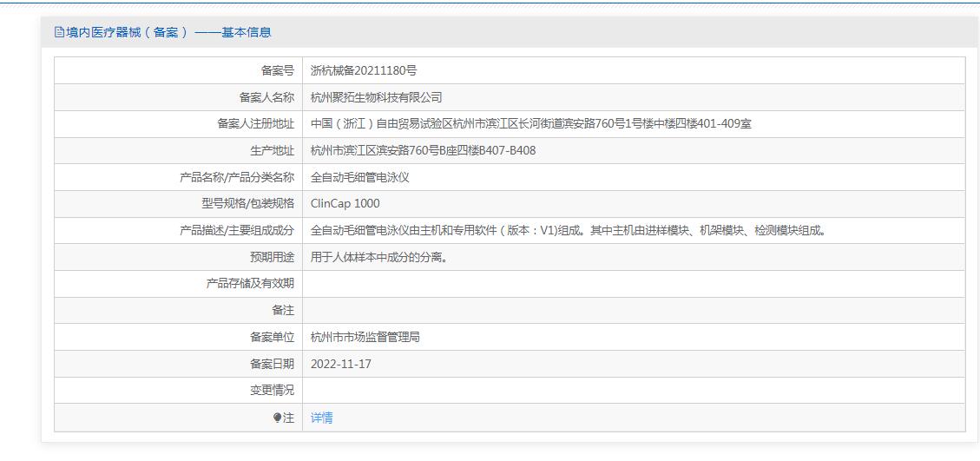Select filing authority 杭州市市场监督管理局
980x461 pixels.
tap(365, 337)
